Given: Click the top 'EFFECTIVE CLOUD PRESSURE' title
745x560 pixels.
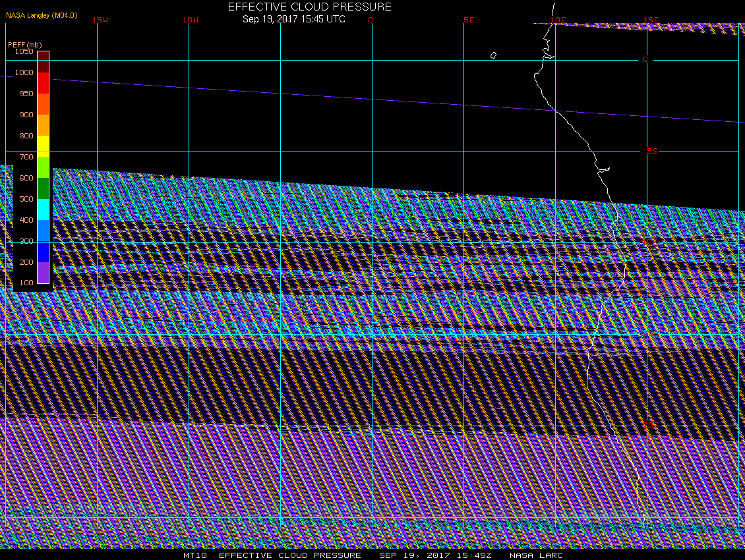Looking at the screenshot, I should click(309, 7).
